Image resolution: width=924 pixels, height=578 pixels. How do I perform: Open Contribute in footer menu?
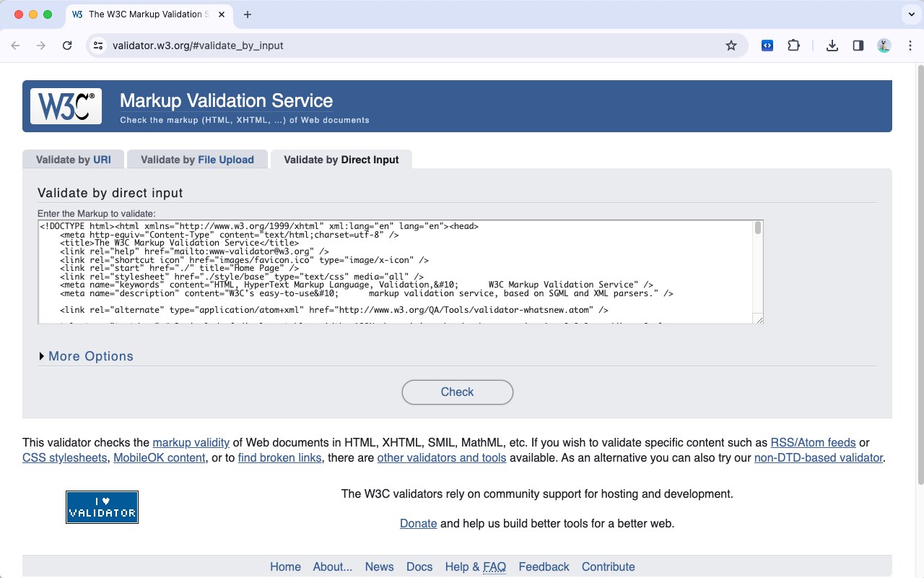pyautogui.click(x=609, y=566)
